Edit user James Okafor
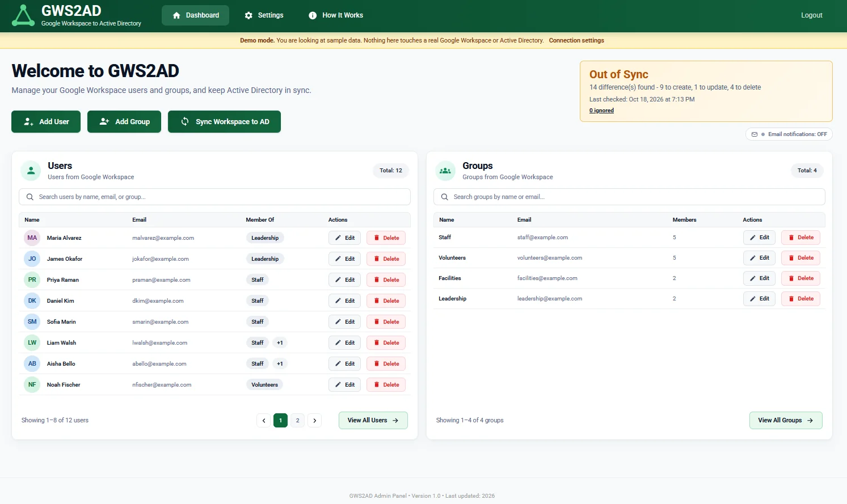 [344, 259]
